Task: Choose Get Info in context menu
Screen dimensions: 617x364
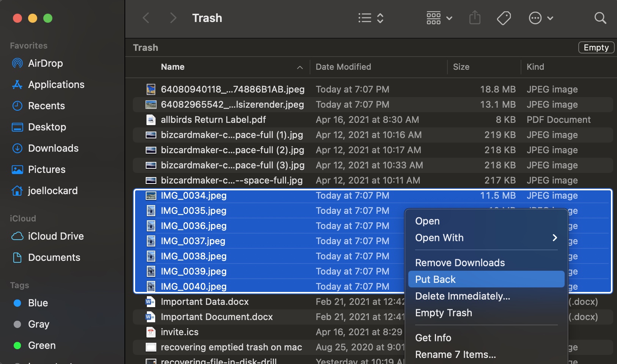Action: [x=486, y=338]
